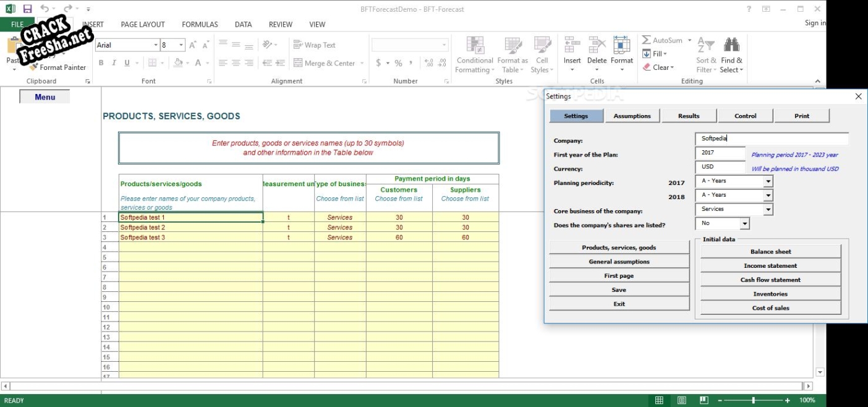The height and width of the screenshot is (407, 868).
Task: Click the Balance sheet button
Action: click(x=770, y=252)
